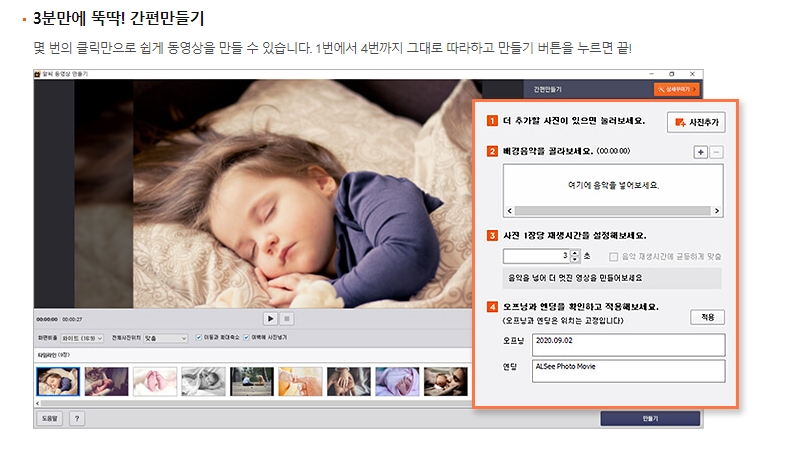The width and height of the screenshot is (786, 460).
Task: Select the black-and-white baby thumbnail
Action: pos(204,381)
